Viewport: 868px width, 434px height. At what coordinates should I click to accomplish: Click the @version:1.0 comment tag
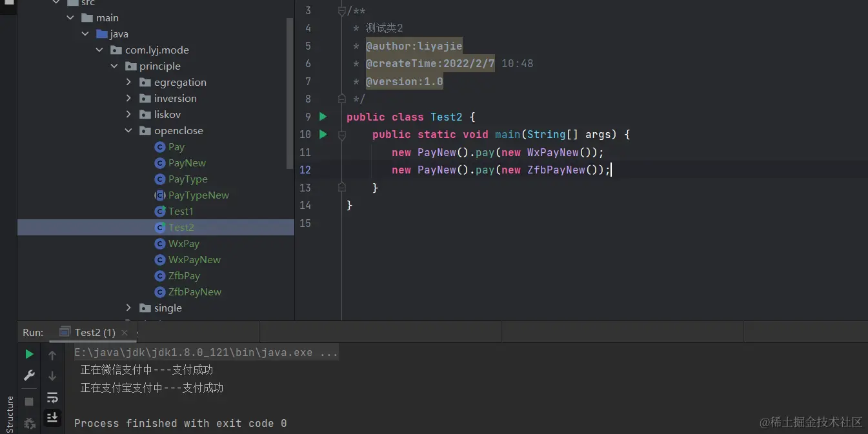405,81
